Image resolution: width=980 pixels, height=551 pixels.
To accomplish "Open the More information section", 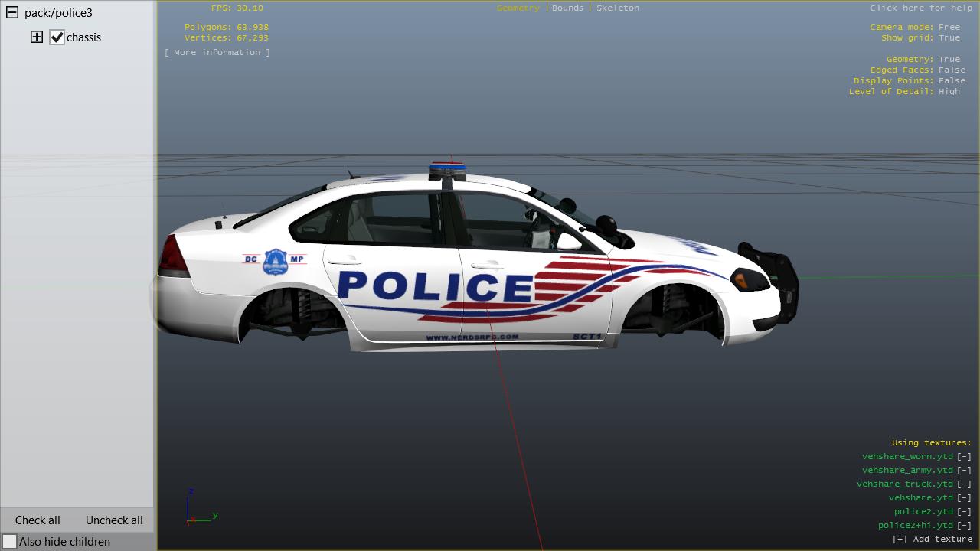I will [x=217, y=53].
